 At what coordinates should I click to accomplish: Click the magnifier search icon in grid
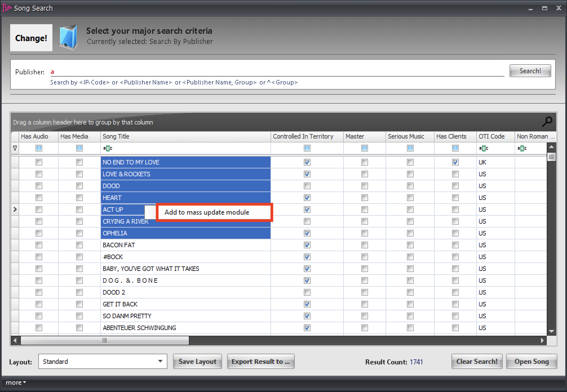(547, 122)
